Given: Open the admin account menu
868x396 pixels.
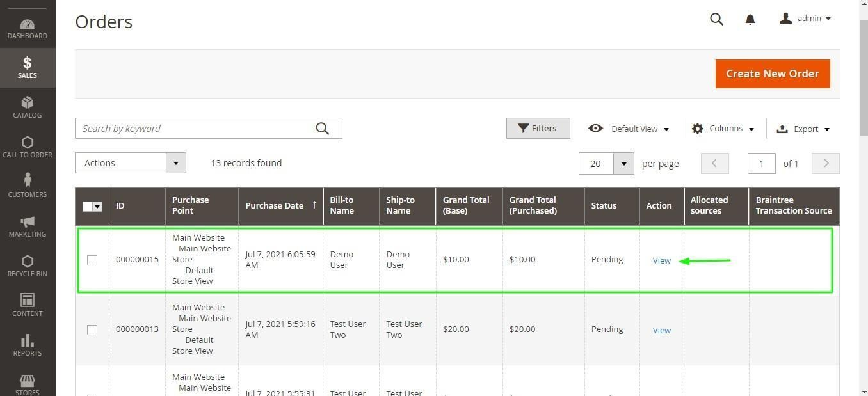Looking at the screenshot, I should [x=805, y=19].
